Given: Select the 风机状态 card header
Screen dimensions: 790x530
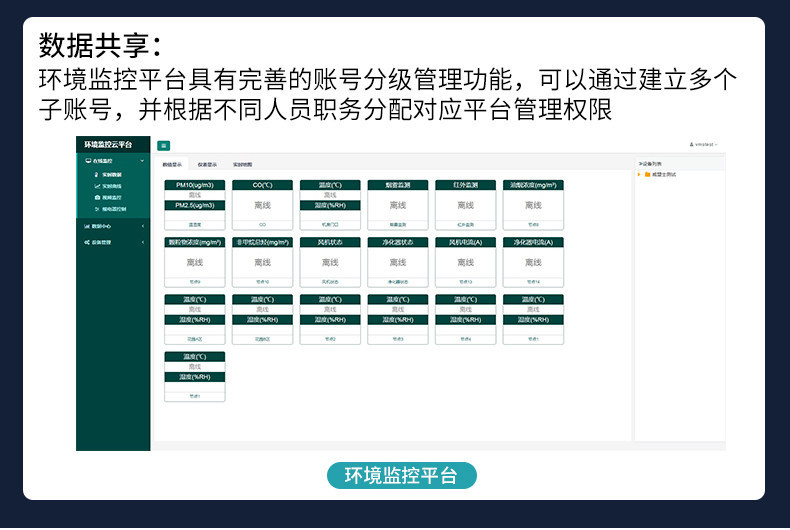Looking at the screenshot, I should pyautogui.click(x=330, y=242).
